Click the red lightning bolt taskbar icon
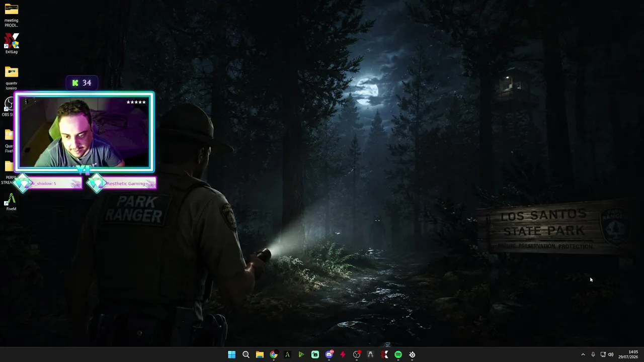This screenshot has height=362, width=644. (343, 354)
